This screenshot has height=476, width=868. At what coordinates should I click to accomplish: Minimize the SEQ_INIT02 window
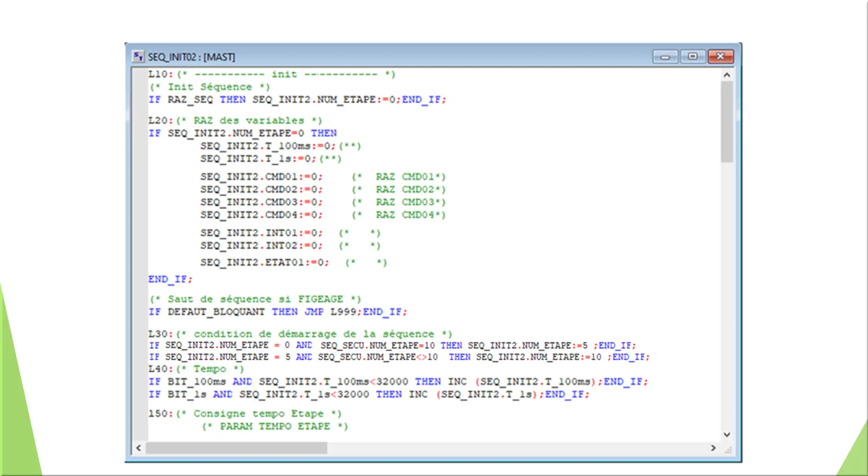click(665, 57)
